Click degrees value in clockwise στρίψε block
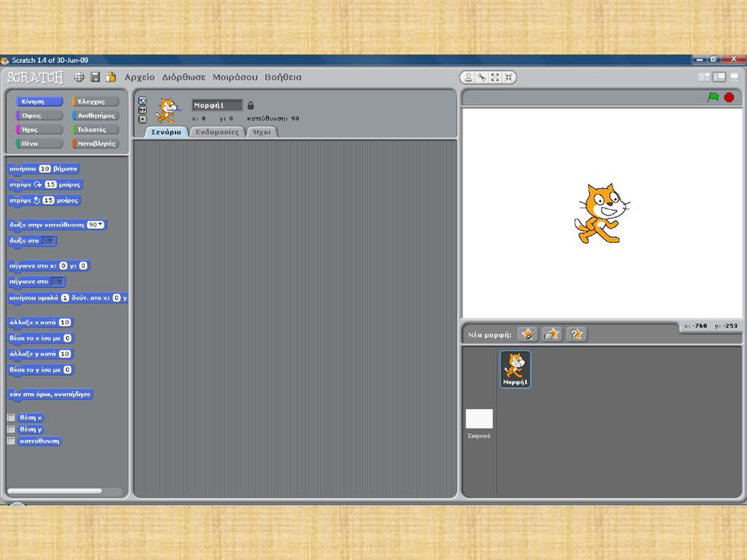The height and width of the screenshot is (560, 747). [x=51, y=184]
